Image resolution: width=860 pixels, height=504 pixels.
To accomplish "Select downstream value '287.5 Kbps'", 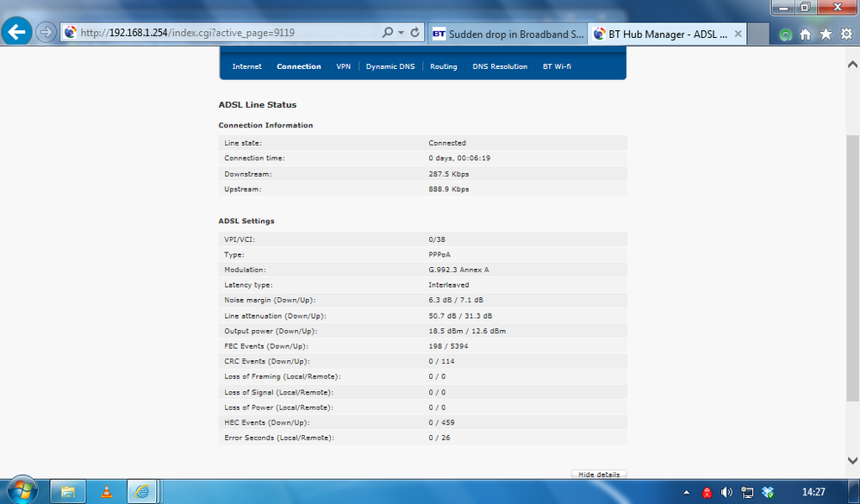I will click(x=449, y=174).
